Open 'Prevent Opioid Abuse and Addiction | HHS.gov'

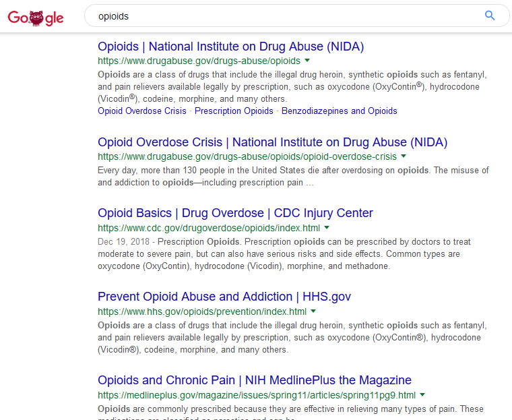(224, 297)
